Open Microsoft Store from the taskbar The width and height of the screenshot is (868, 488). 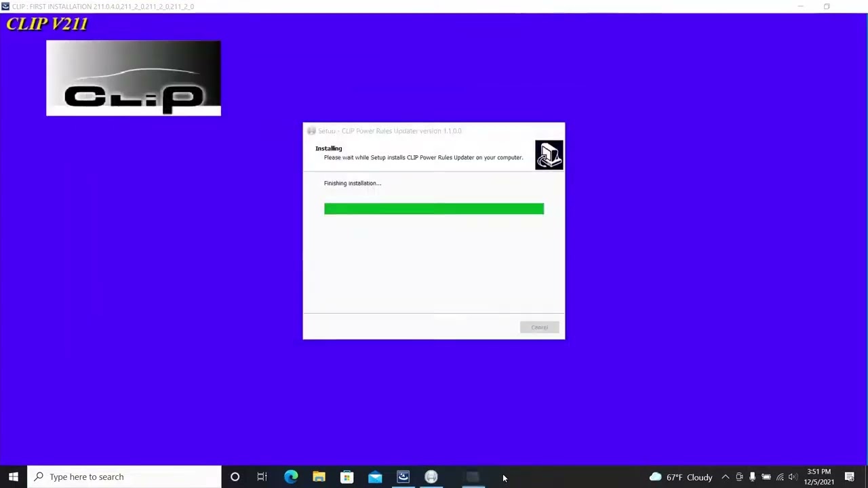[x=347, y=476]
